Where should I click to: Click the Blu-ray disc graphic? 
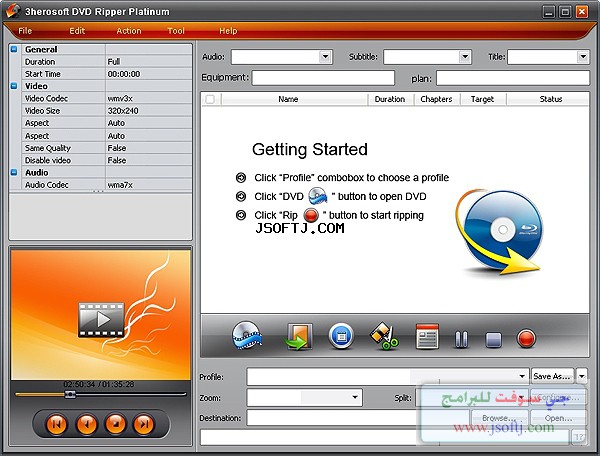499,232
